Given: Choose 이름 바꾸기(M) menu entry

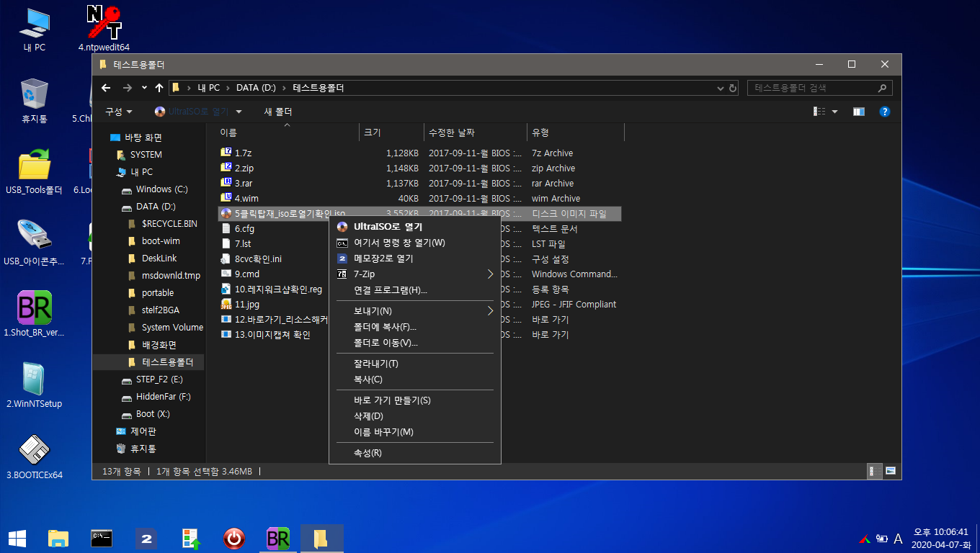Looking at the screenshot, I should [414, 432].
